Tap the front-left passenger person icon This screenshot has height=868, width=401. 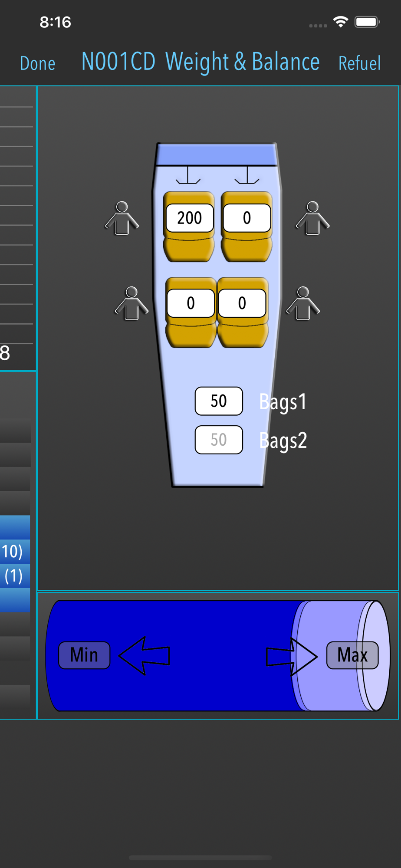(122, 218)
